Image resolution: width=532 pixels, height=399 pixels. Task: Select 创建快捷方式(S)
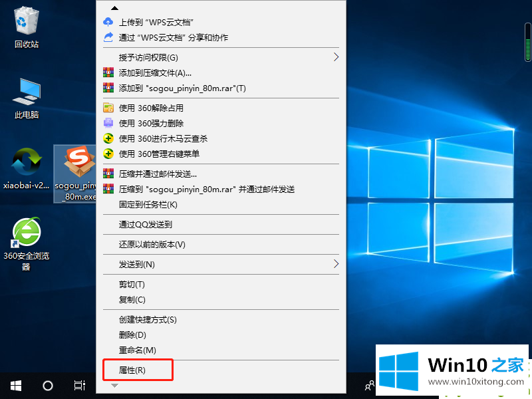(221, 320)
